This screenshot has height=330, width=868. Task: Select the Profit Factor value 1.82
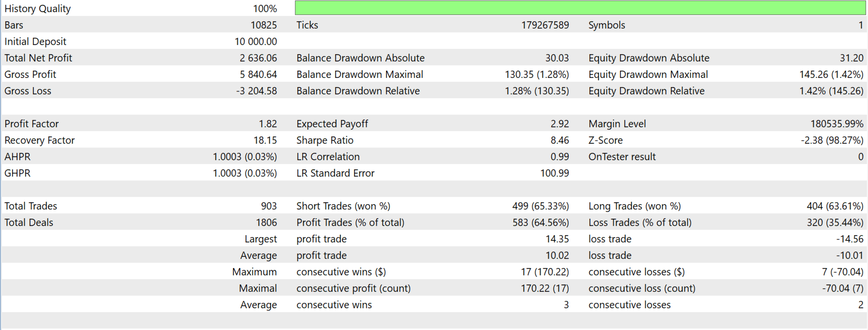(268, 124)
